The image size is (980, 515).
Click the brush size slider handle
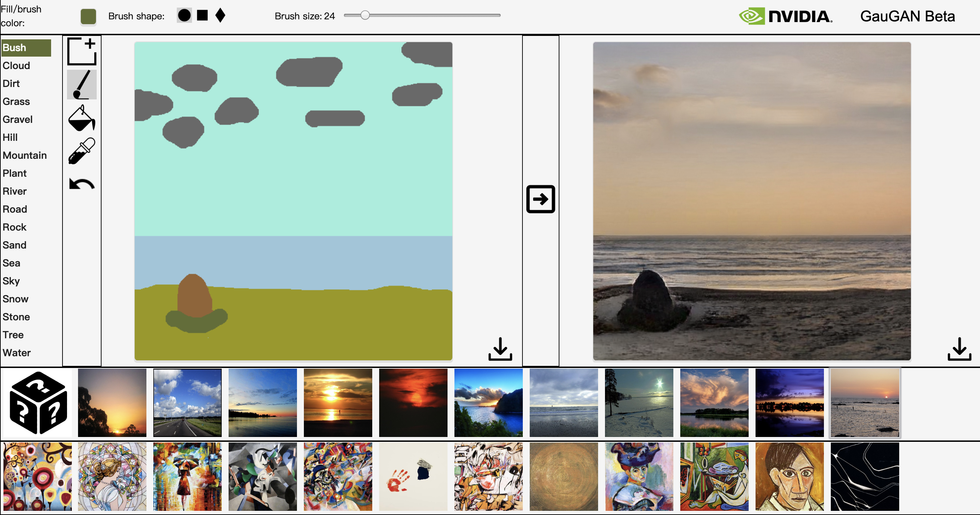pyautogui.click(x=365, y=15)
